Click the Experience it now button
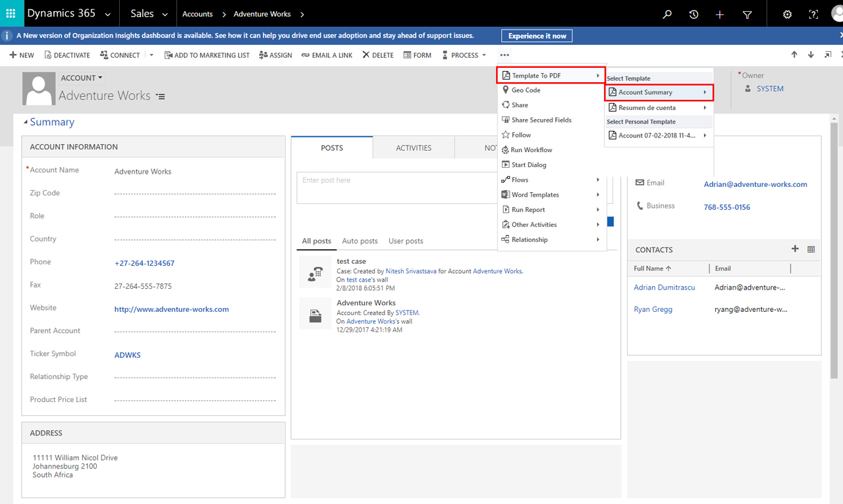The image size is (843, 504). (x=537, y=36)
